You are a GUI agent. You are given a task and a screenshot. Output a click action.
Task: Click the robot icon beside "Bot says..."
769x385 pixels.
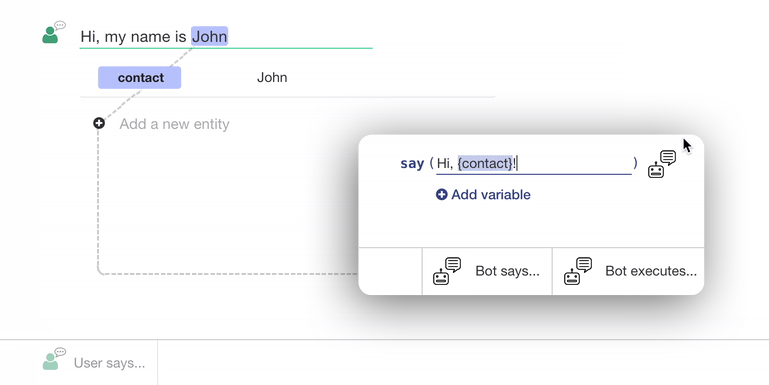pos(447,271)
